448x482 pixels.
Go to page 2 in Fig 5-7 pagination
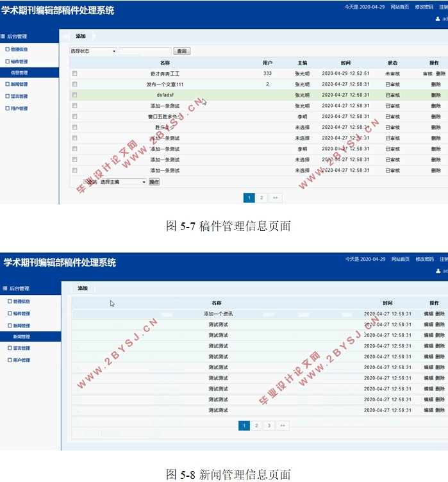pos(261,197)
